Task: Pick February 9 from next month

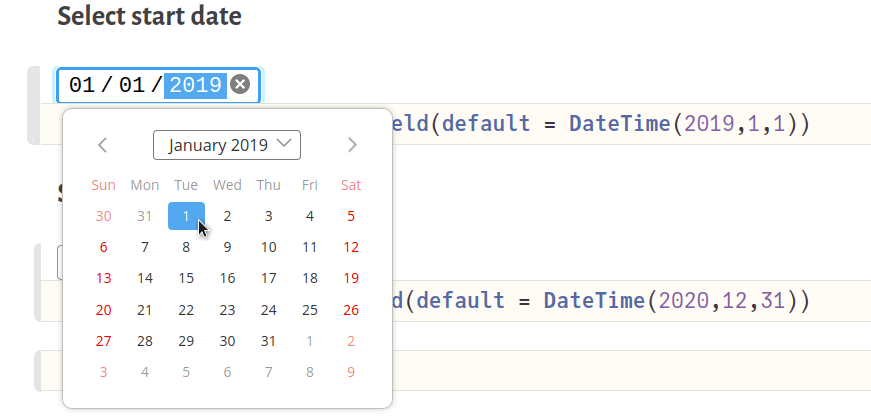Action: pyautogui.click(x=351, y=372)
